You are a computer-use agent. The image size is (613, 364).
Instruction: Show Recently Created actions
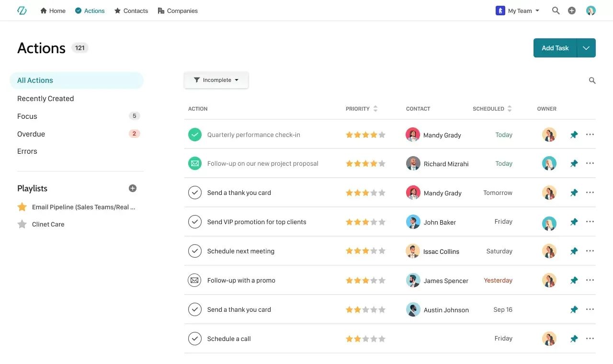click(45, 99)
